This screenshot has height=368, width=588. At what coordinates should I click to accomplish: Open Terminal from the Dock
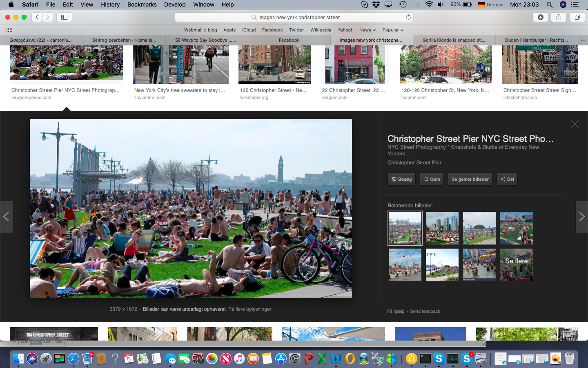pos(425,359)
